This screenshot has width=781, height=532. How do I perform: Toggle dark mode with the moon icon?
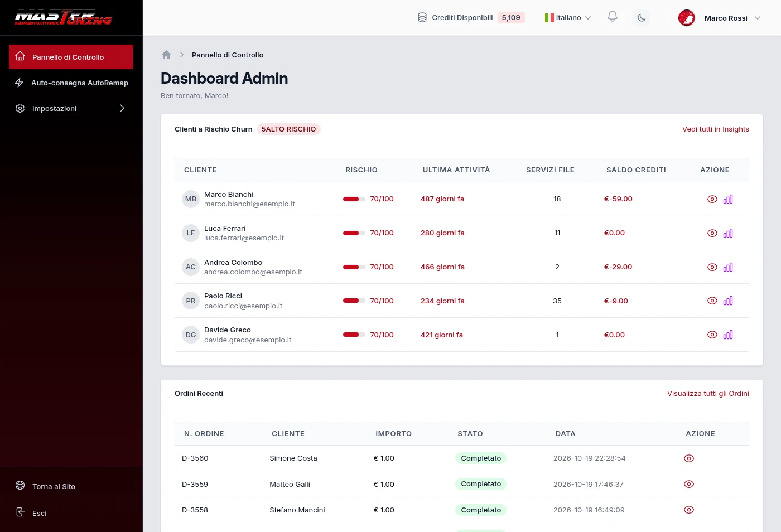coord(642,18)
